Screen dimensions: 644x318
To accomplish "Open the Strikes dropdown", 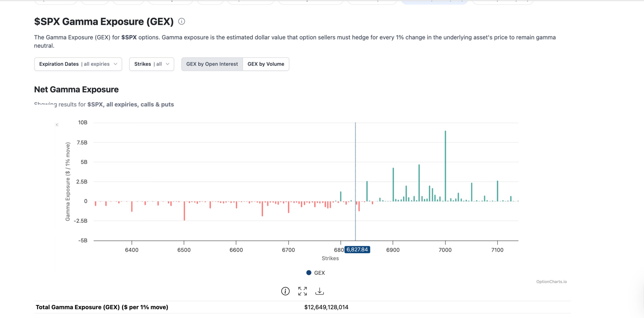I will pyautogui.click(x=151, y=64).
